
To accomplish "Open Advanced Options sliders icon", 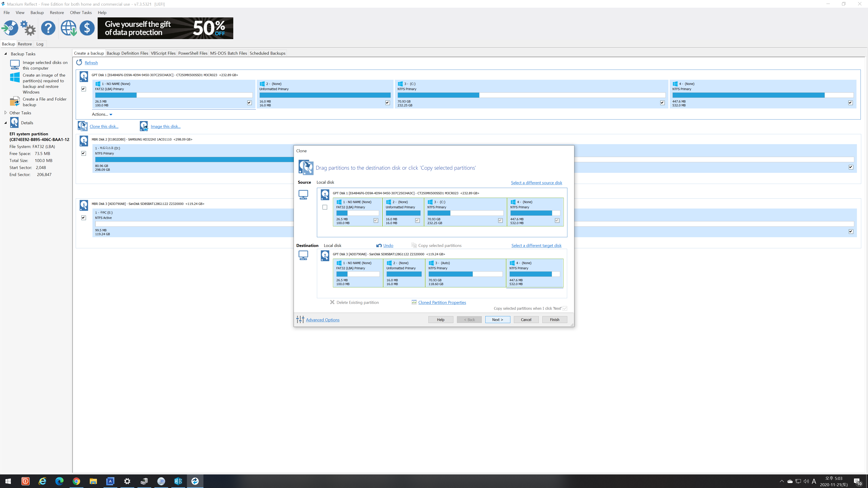I will coord(300,319).
